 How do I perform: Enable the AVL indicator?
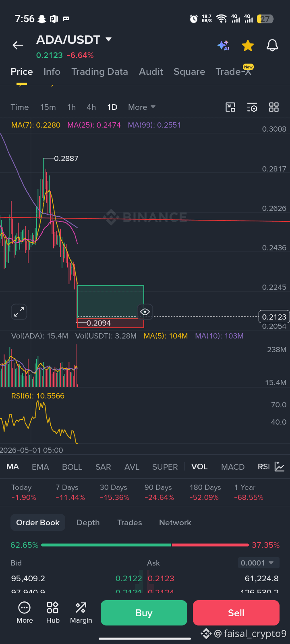coord(132,467)
